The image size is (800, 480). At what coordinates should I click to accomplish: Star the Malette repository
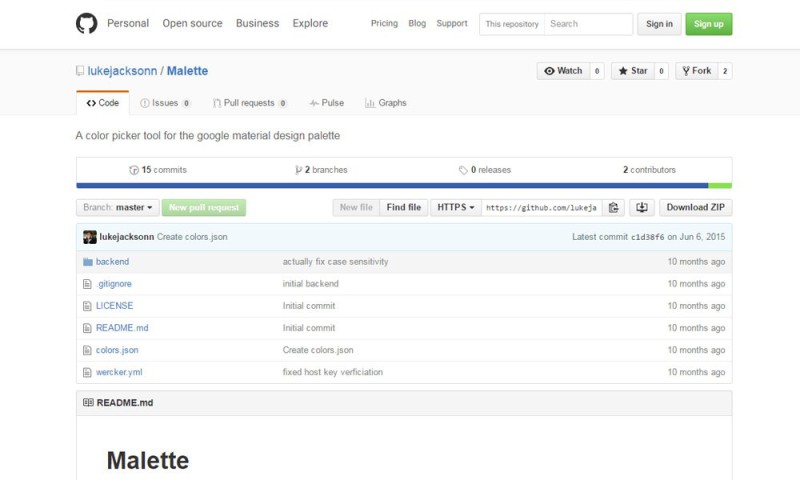632,71
